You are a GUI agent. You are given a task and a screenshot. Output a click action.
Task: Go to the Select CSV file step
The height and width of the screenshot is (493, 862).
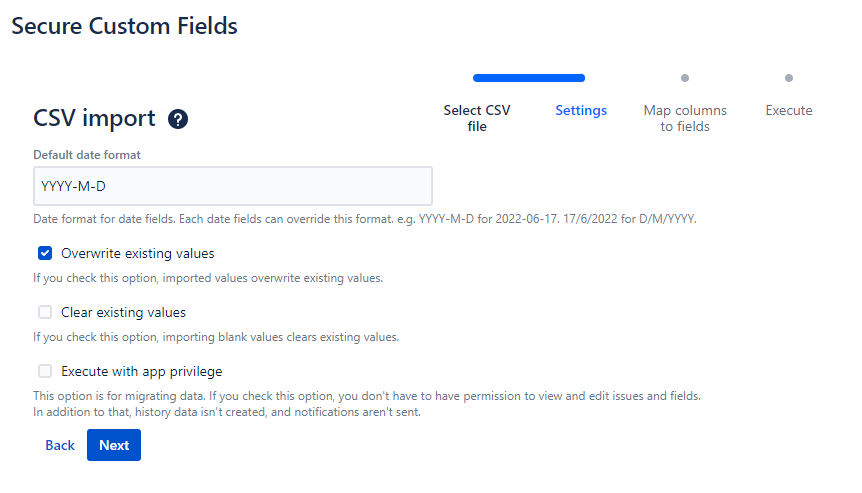pyautogui.click(x=477, y=118)
